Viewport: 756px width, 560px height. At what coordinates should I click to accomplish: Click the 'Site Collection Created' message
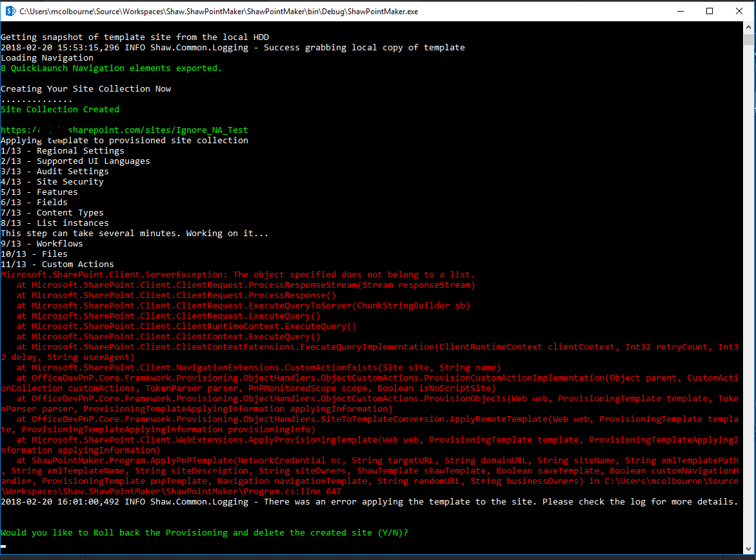tap(60, 110)
